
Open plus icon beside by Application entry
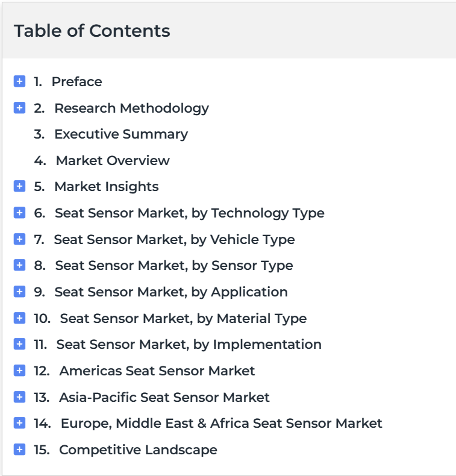pyautogui.click(x=19, y=292)
